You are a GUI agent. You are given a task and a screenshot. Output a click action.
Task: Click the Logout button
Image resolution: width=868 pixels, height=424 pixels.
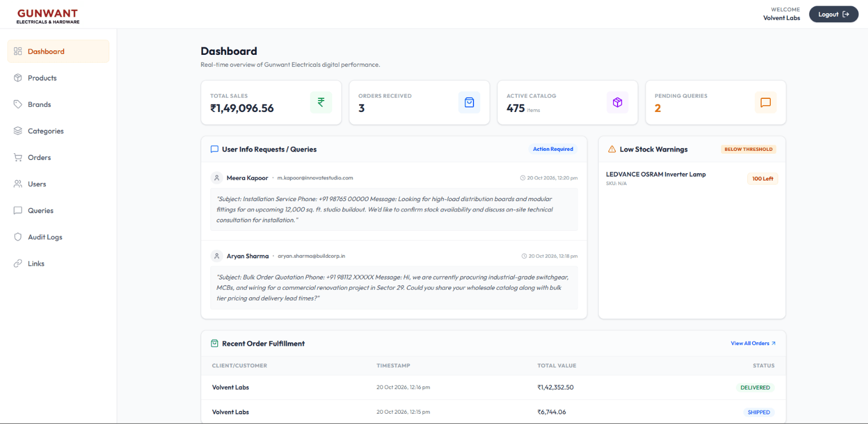pos(834,14)
